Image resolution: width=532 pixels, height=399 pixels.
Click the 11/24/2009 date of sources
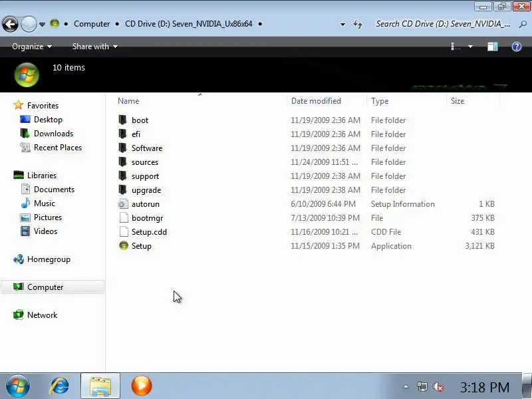(x=324, y=162)
